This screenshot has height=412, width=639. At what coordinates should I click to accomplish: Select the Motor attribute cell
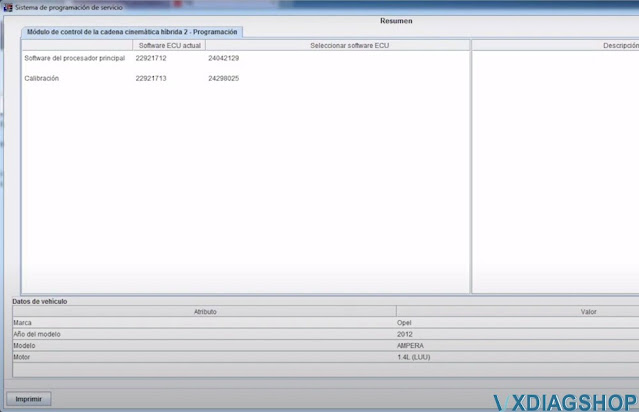tap(204, 357)
